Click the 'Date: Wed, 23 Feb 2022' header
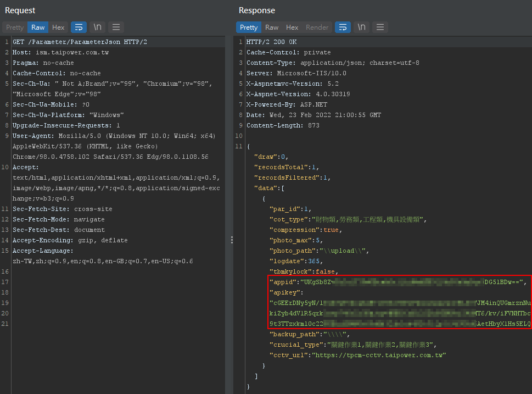Viewport: 532px width, 394px height. 313,115
